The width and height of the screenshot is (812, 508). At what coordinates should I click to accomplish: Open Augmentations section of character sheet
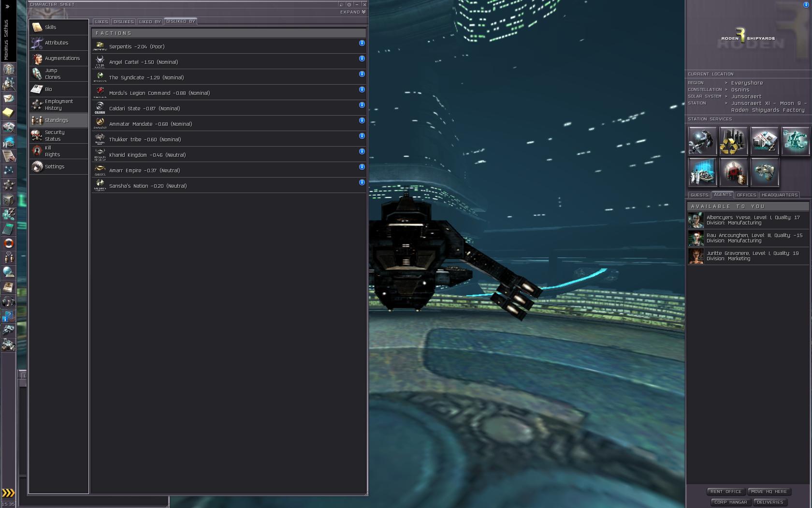click(x=59, y=58)
